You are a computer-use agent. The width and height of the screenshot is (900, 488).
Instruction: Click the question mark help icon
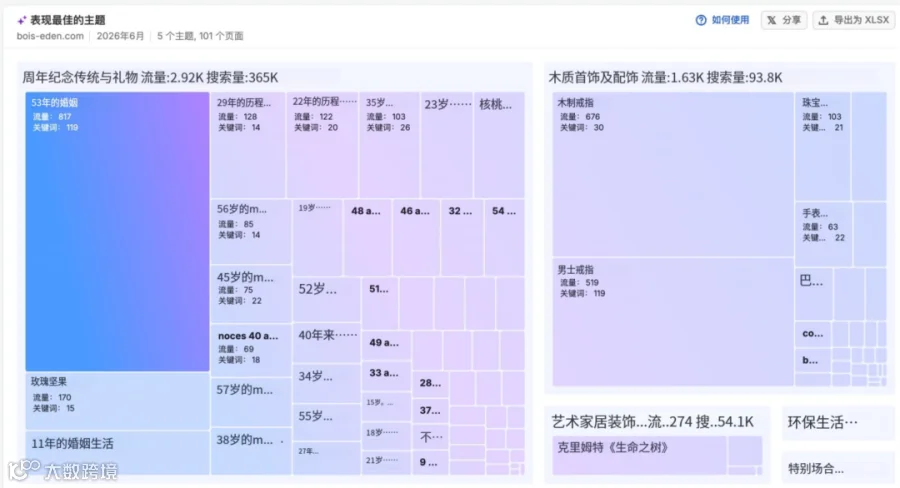(x=701, y=20)
